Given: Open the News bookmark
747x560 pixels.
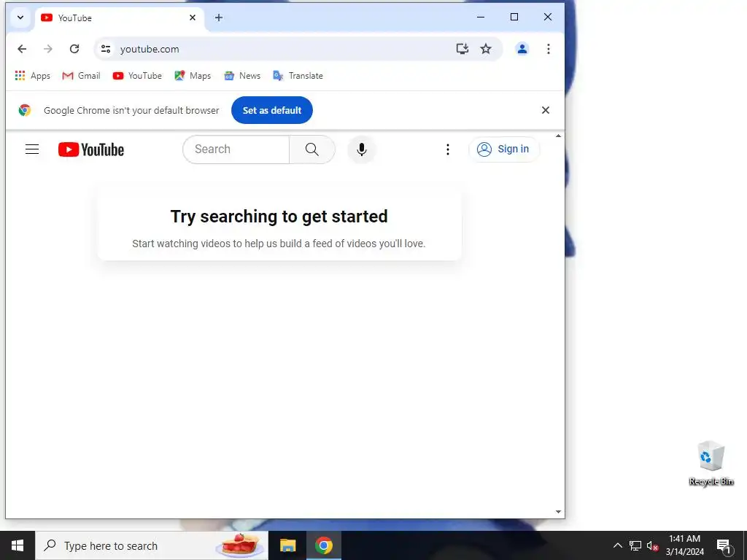Looking at the screenshot, I should (242, 76).
